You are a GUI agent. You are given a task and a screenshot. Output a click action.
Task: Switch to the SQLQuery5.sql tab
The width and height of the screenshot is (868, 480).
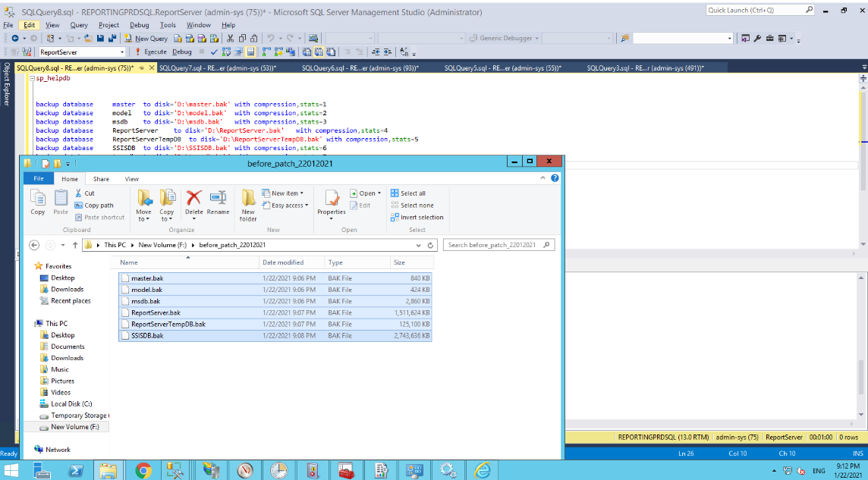(x=502, y=68)
